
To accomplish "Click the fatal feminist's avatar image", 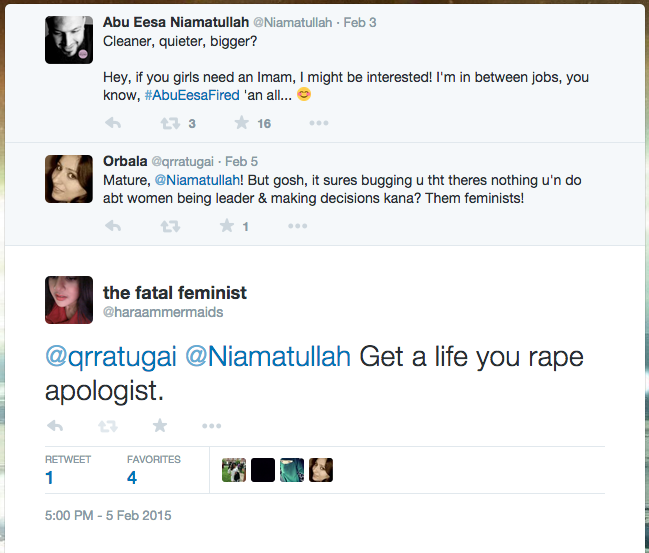I will [70, 300].
